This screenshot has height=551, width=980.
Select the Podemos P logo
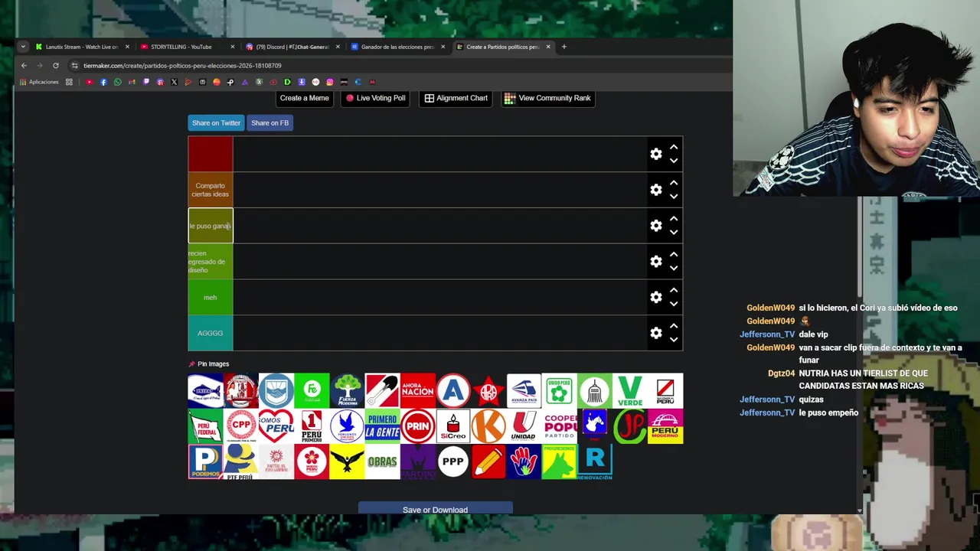pos(205,462)
